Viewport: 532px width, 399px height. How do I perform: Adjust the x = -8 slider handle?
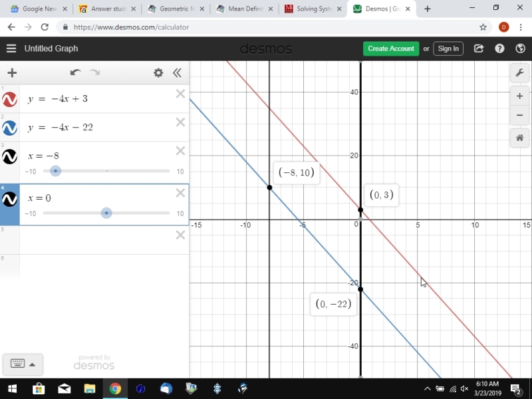point(55,171)
